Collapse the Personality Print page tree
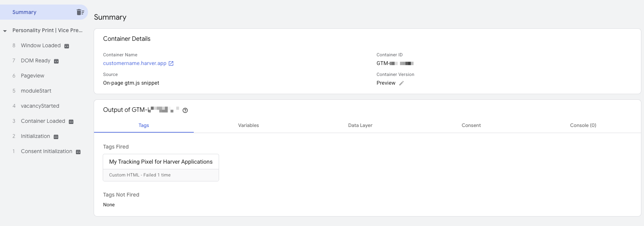 point(5,31)
